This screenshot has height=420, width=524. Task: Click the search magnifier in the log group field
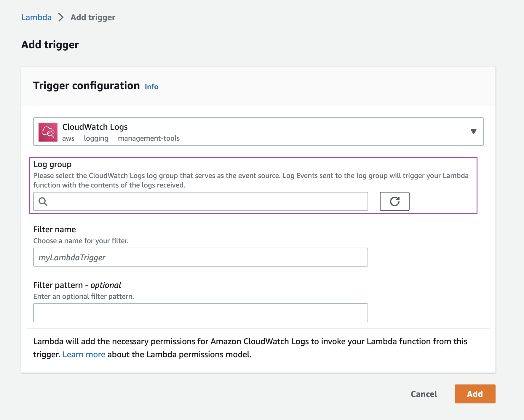point(43,202)
